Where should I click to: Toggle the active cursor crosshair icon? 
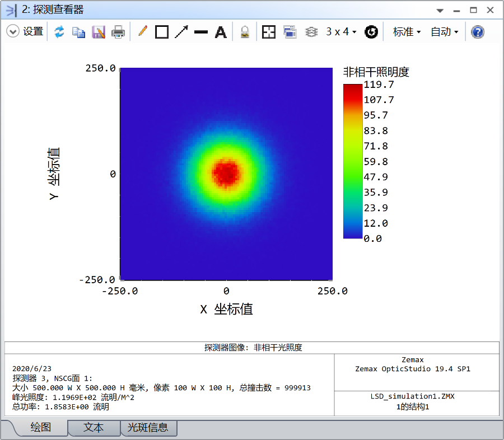[x=269, y=32]
